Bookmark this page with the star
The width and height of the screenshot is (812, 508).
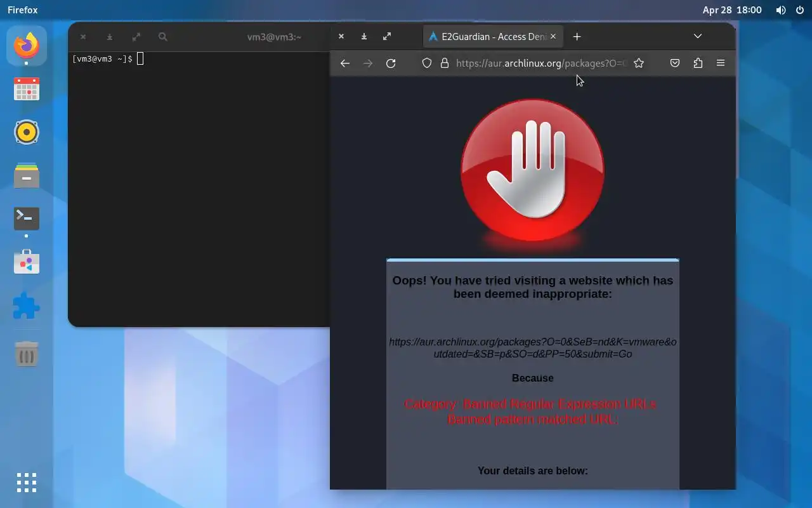click(639, 63)
